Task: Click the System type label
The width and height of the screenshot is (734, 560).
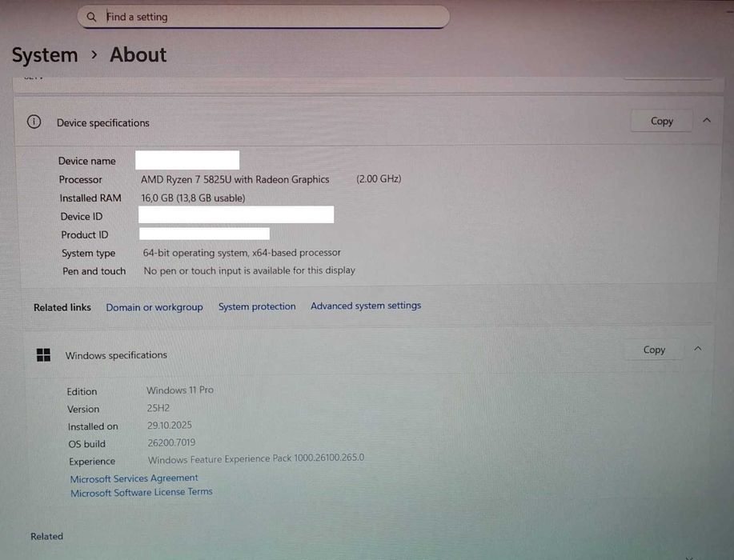Action: click(x=89, y=253)
